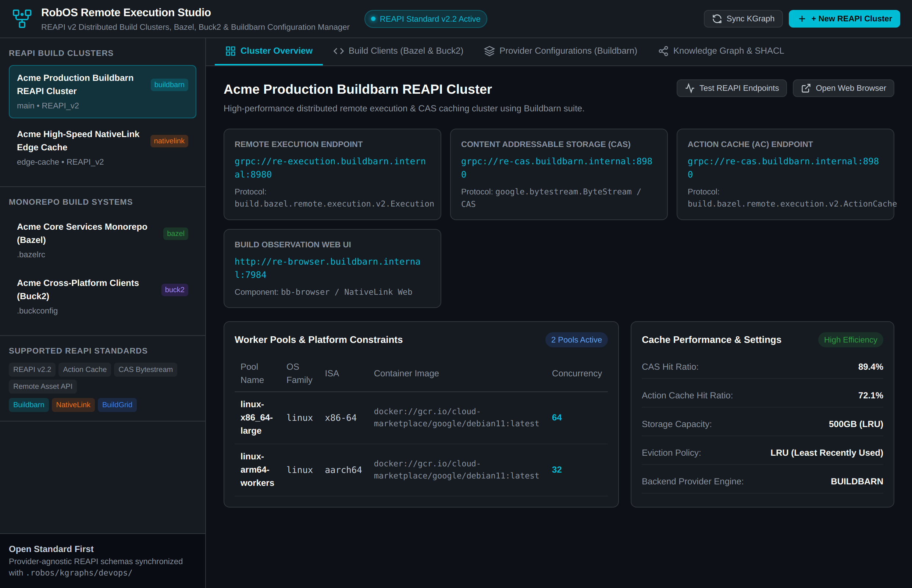Click the RobOS network logo icon

[x=22, y=19]
